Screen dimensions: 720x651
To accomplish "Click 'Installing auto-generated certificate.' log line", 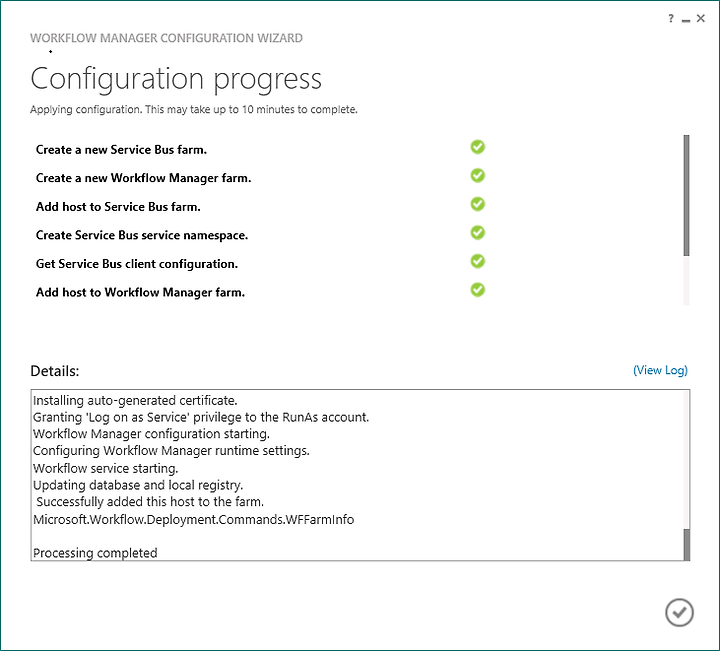I will pyautogui.click(x=135, y=400).
